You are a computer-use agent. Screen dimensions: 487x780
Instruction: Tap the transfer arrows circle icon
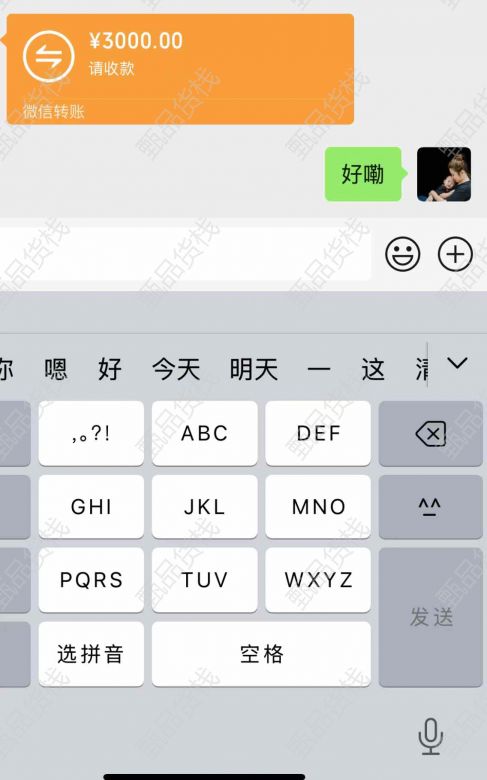coord(49,56)
